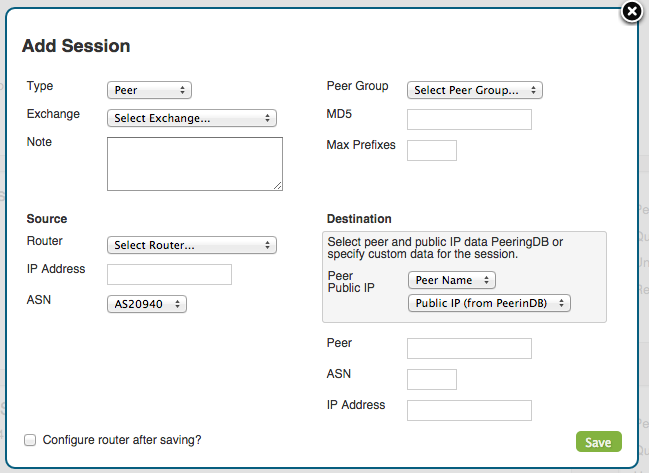Choose source ASN from AS20940 dropdown
Viewport: 649px width, 473px height.
tap(147, 304)
